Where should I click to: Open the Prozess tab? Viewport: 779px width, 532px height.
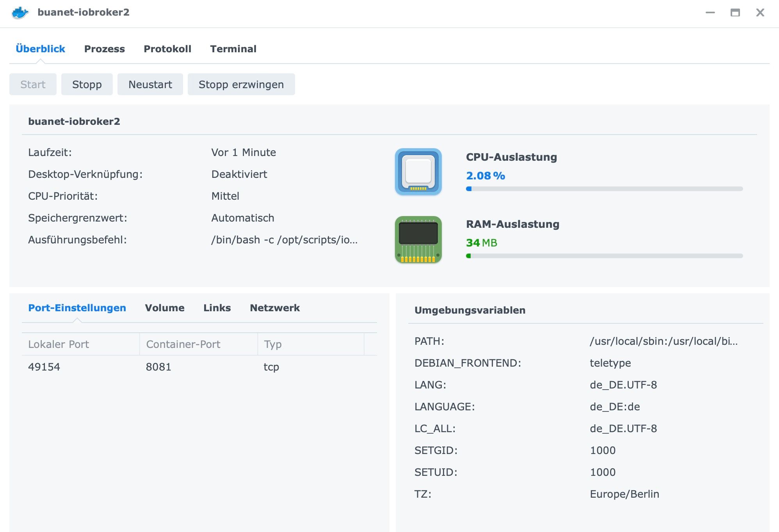point(105,49)
